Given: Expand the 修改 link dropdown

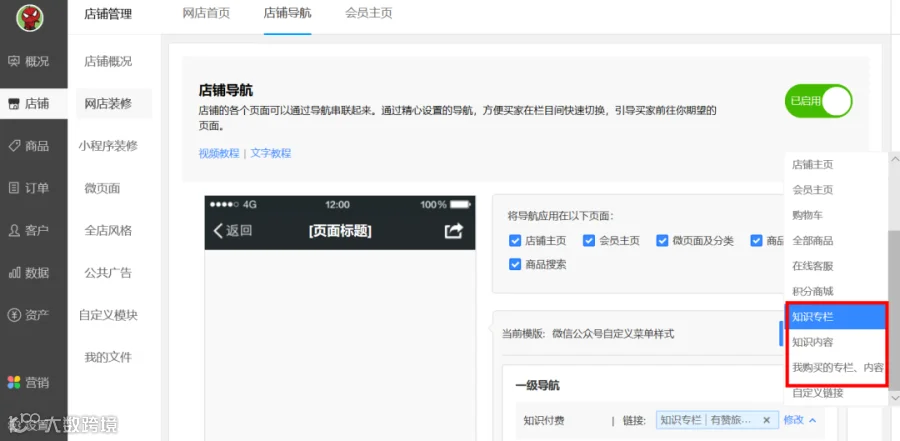Looking at the screenshot, I should [x=800, y=420].
